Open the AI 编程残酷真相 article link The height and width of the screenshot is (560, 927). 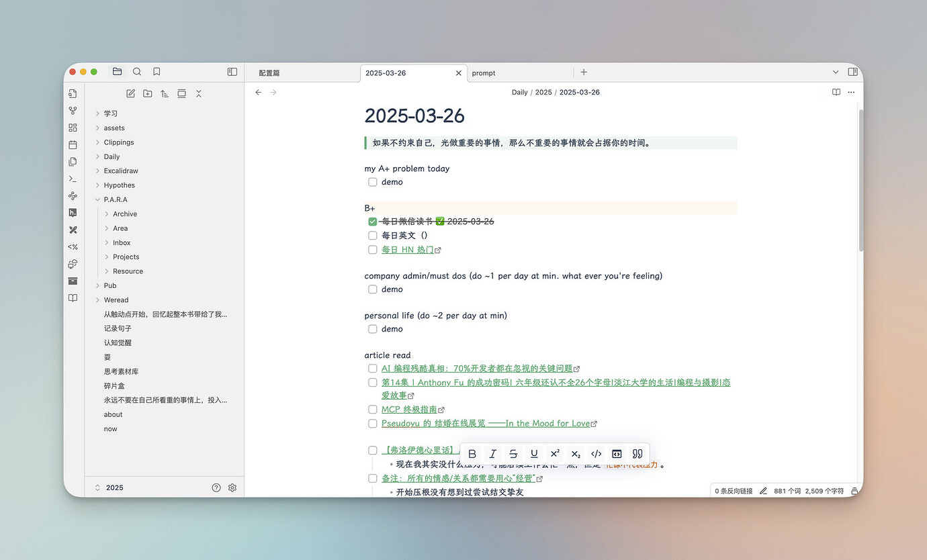477,369
